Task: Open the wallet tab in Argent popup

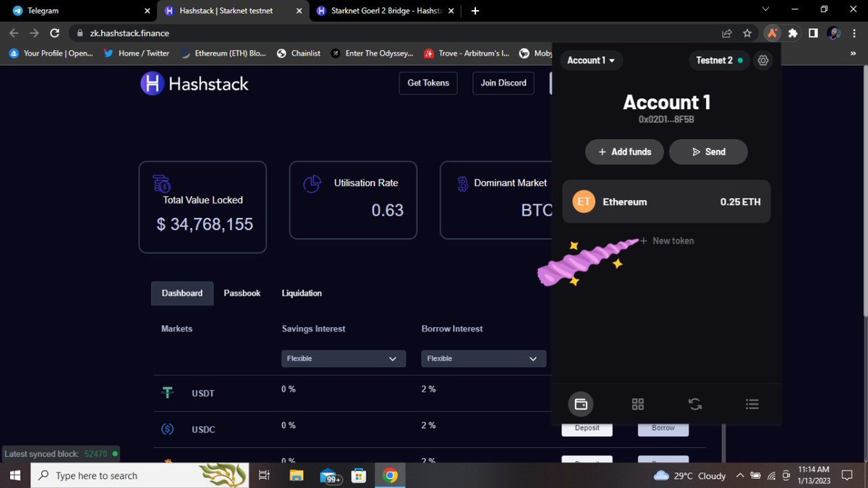Action: (x=581, y=404)
